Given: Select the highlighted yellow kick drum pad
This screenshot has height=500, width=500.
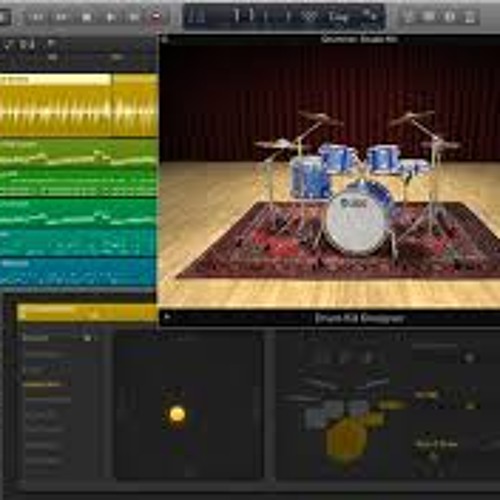Looking at the screenshot, I should (347, 438).
